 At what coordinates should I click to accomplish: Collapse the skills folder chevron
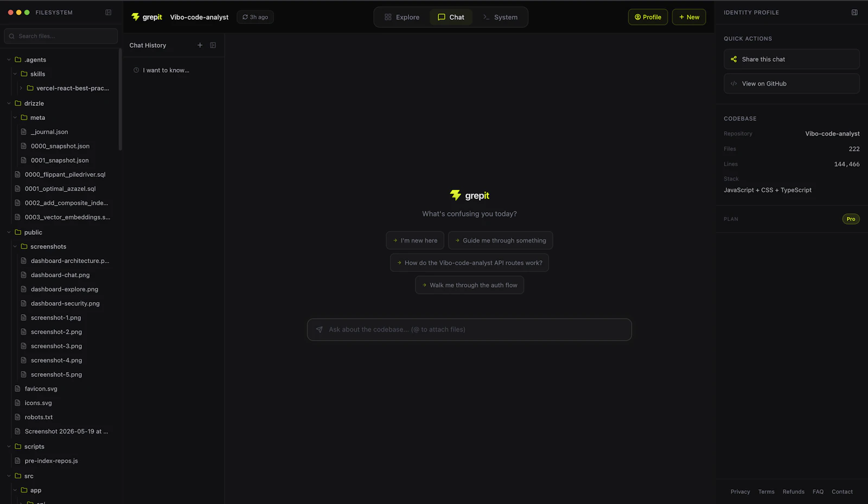15,74
